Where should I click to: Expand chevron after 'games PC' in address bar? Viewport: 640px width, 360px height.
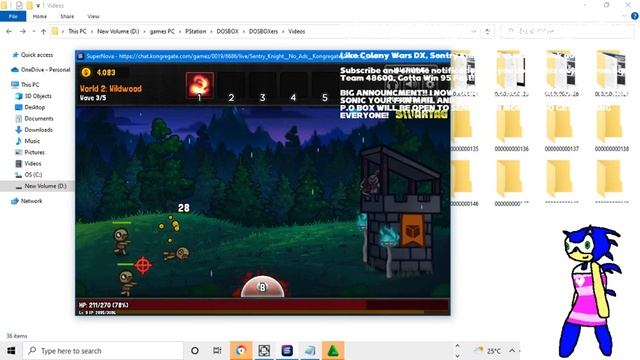180,31
